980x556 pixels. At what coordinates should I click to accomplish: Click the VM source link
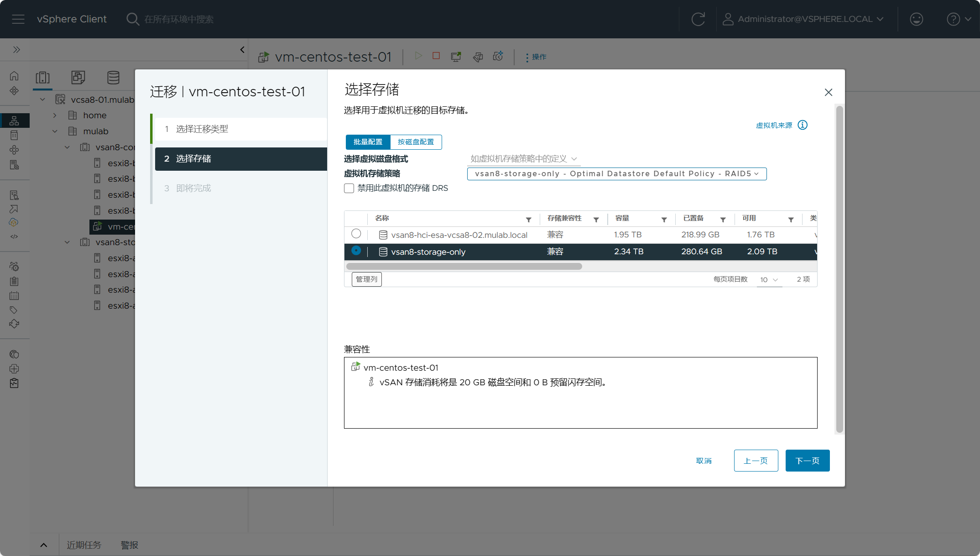pos(774,126)
